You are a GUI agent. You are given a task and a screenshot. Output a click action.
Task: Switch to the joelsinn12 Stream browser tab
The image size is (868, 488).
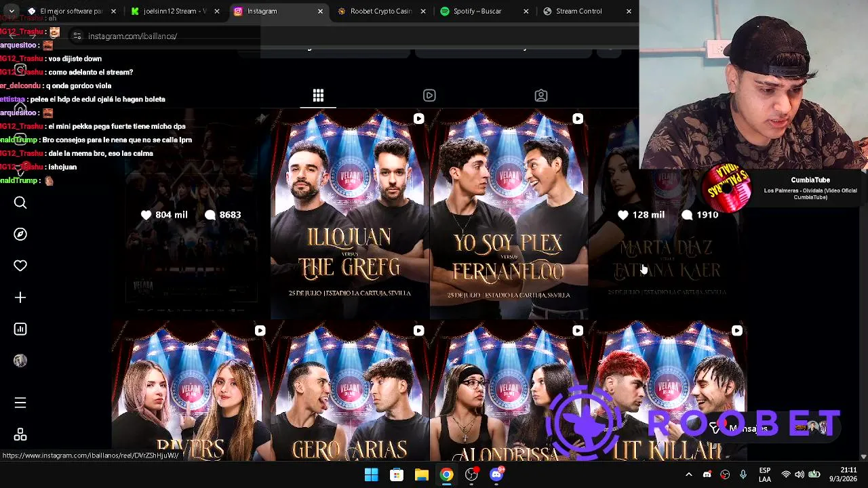pos(175,11)
